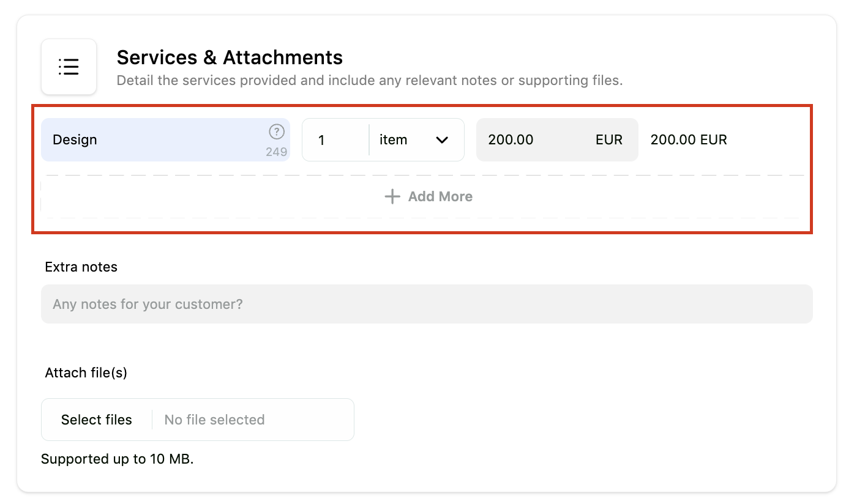Click the Services & Attachments heading
This screenshot has width=846, height=504.
230,57
